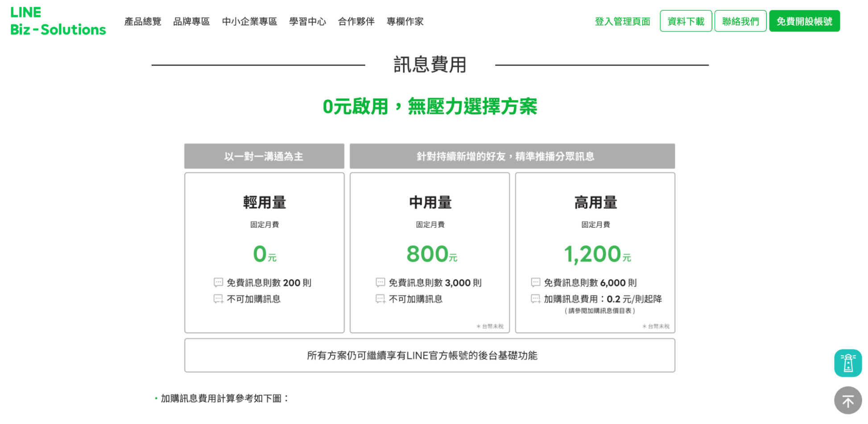Click message icon beside 免費訊息則數 3,000 則
The width and height of the screenshot is (868, 424).
tap(380, 283)
